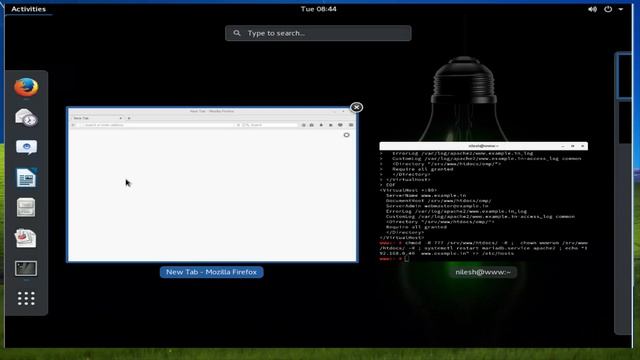Close the Firefox window preview
Screen dimensions: 640x360
356,107
